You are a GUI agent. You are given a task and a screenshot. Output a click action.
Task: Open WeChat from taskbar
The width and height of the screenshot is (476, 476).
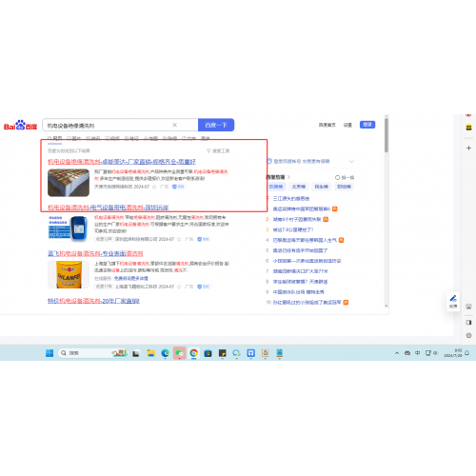(179, 353)
